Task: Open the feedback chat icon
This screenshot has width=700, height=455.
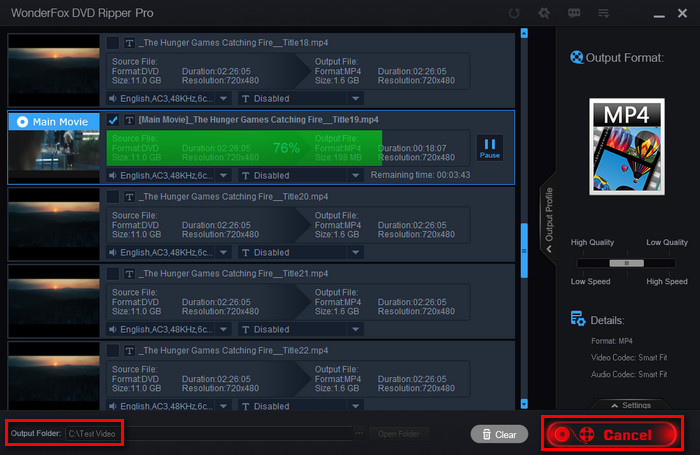Action: 574,13
